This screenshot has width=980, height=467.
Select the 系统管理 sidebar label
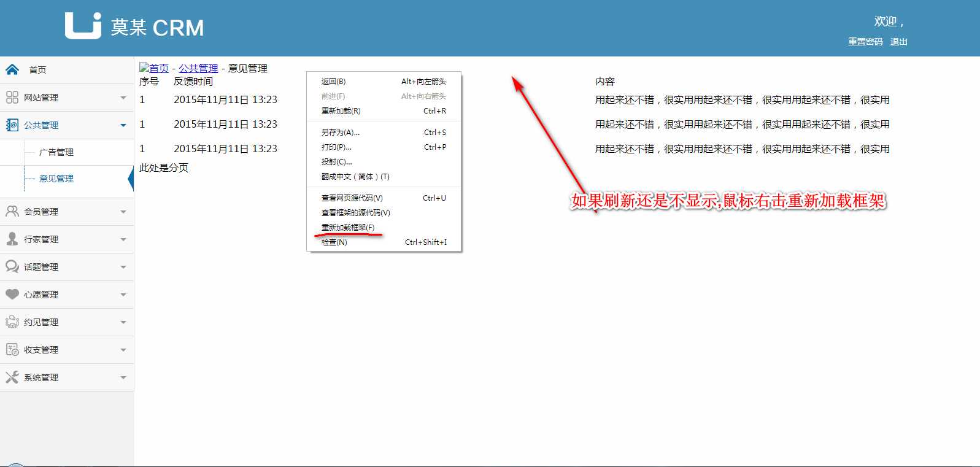[x=41, y=377]
